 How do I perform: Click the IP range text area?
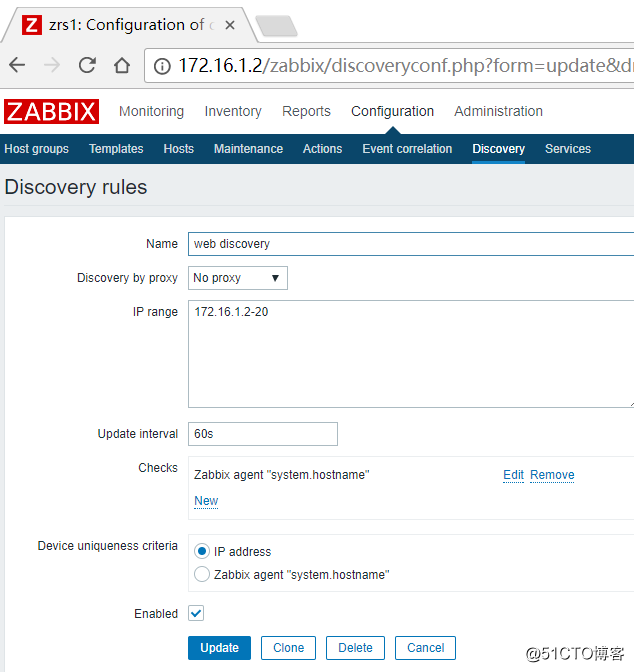(x=411, y=354)
